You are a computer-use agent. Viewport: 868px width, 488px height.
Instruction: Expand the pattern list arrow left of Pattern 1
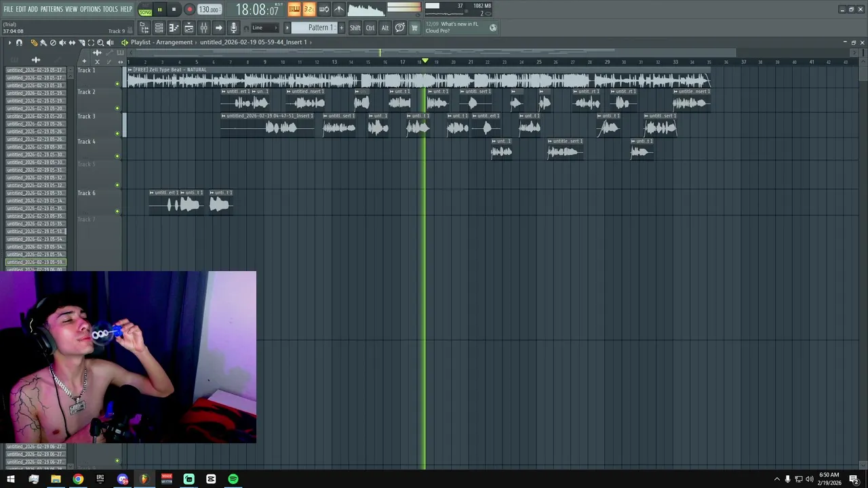(287, 28)
